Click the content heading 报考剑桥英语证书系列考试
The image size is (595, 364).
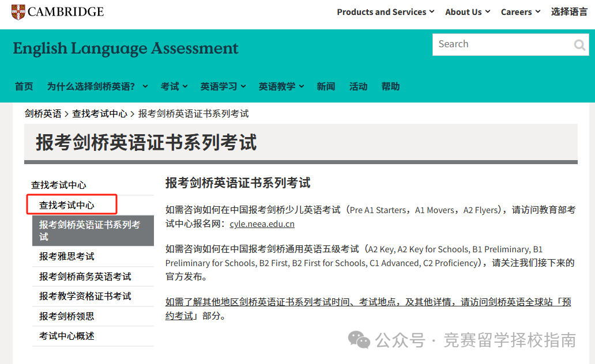[238, 183]
